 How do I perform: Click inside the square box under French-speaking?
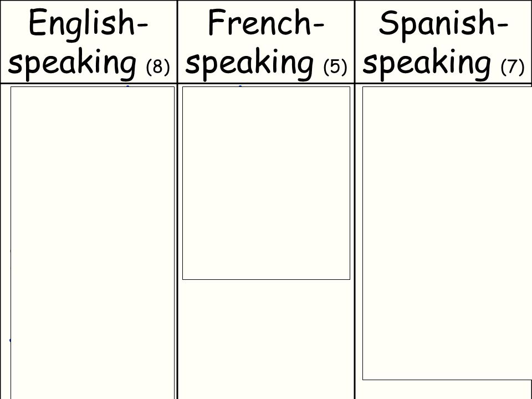(x=266, y=183)
